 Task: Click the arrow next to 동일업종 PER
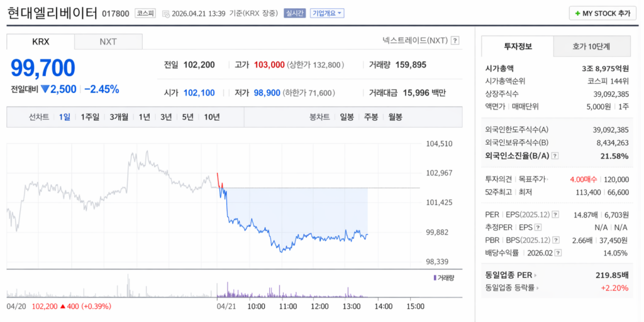[536, 275]
